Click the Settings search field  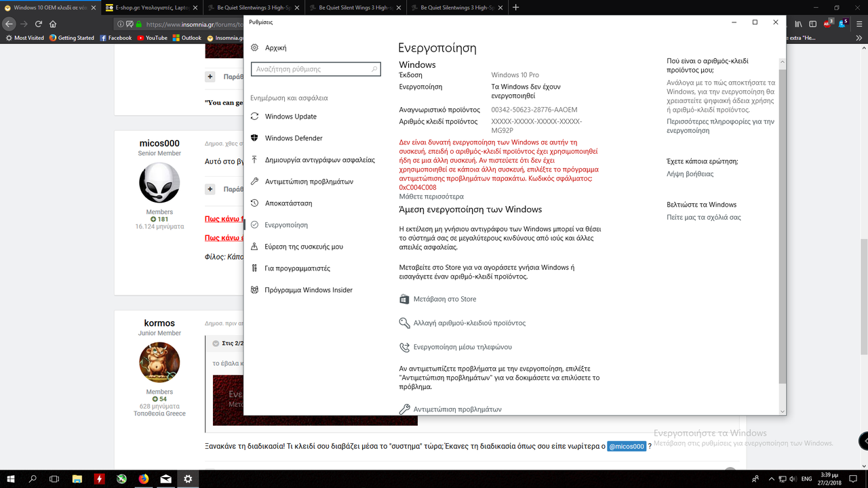pyautogui.click(x=315, y=69)
